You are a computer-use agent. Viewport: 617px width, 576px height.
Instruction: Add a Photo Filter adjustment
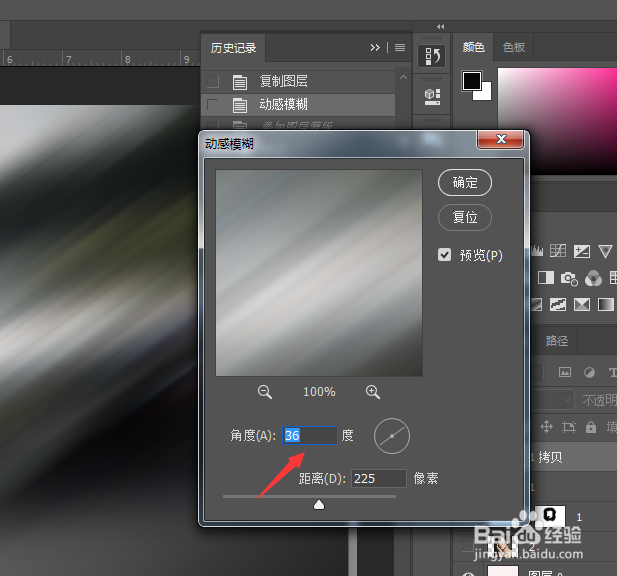[569, 278]
